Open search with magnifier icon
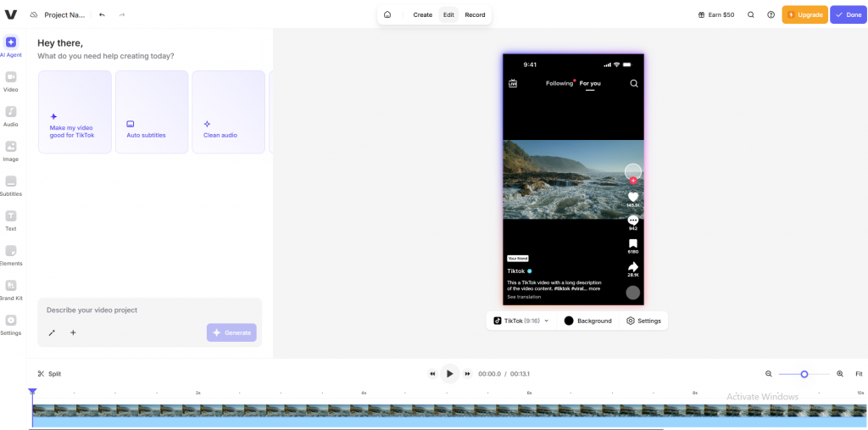Image resolution: width=868 pixels, height=430 pixels. point(751,14)
